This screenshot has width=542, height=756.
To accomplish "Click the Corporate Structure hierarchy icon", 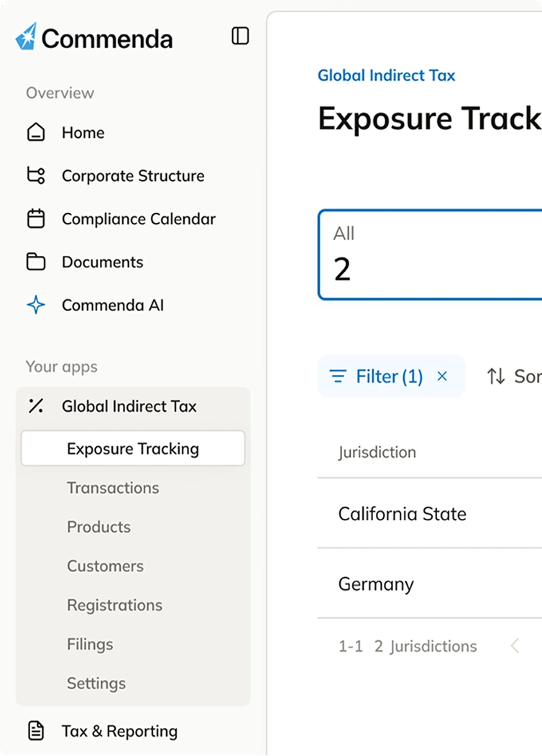I will click(x=36, y=176).
